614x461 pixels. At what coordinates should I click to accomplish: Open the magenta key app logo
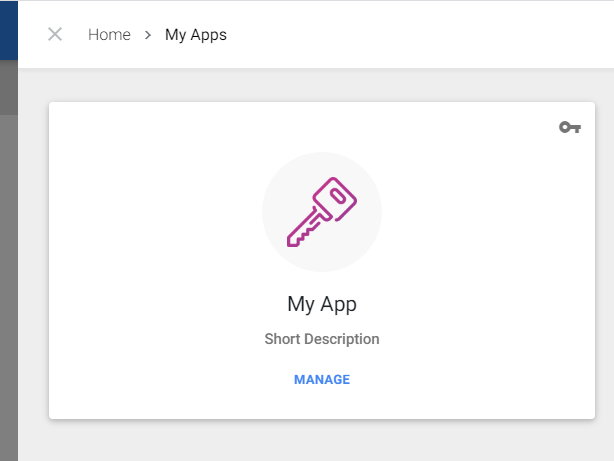coord(322,212)
